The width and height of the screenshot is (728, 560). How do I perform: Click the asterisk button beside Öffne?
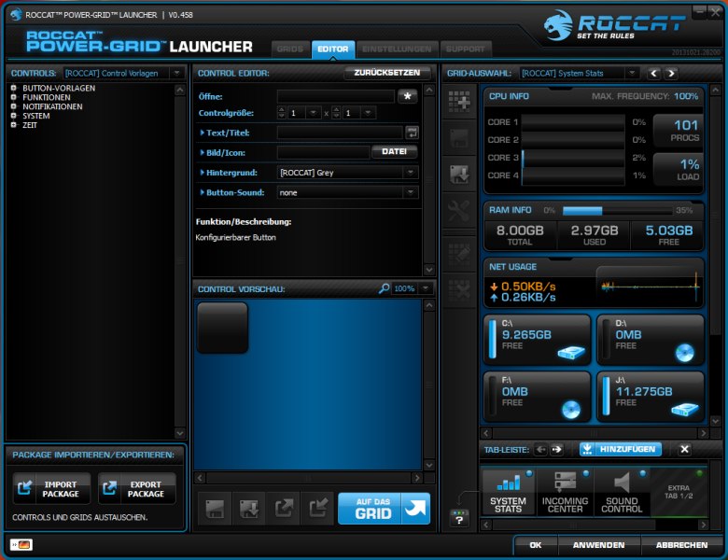coord(407,96)
